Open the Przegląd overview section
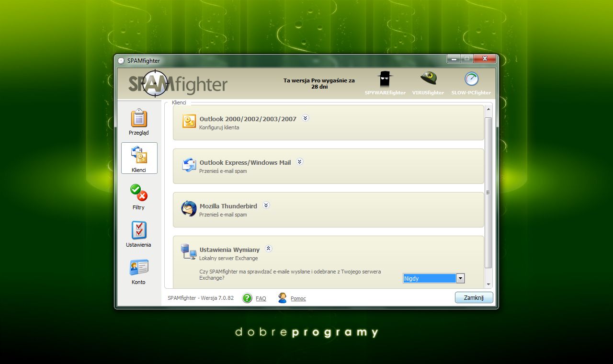Viewport: 613px width, 364px height. tap(139, 122)
